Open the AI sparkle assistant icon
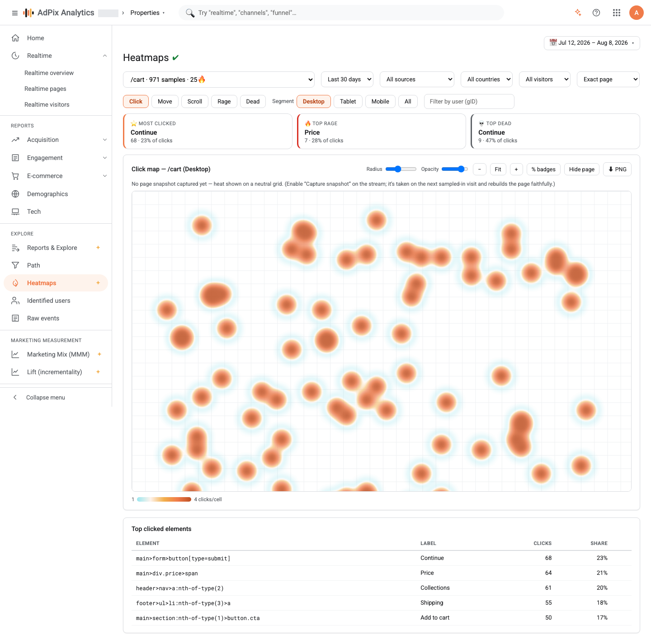651x644 pixels. [578, 13]
